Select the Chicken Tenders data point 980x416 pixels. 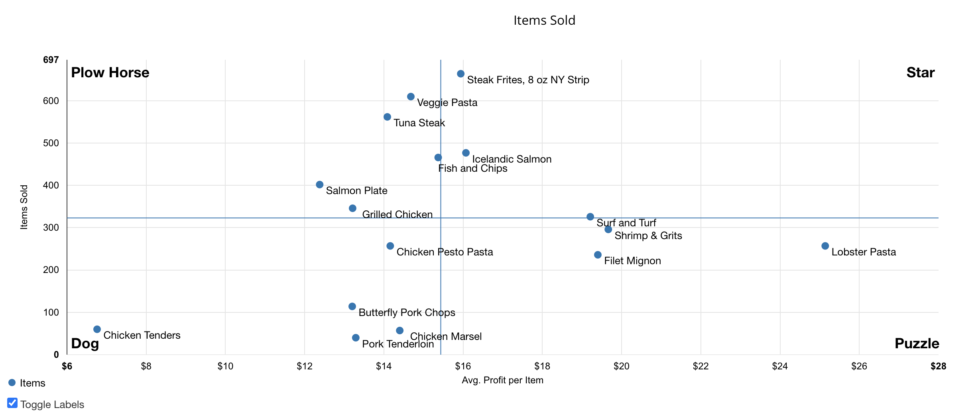click(x=97, y=329)
